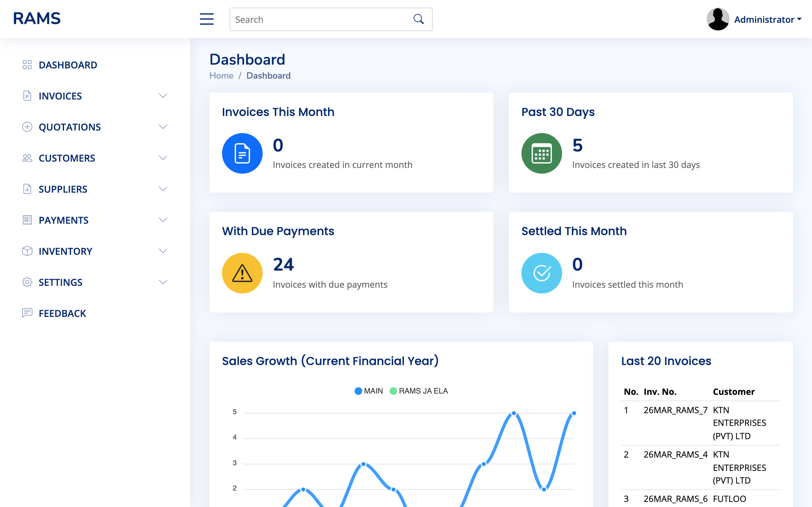Toggle the RAMS JA ELA chart series

[419, 391]
